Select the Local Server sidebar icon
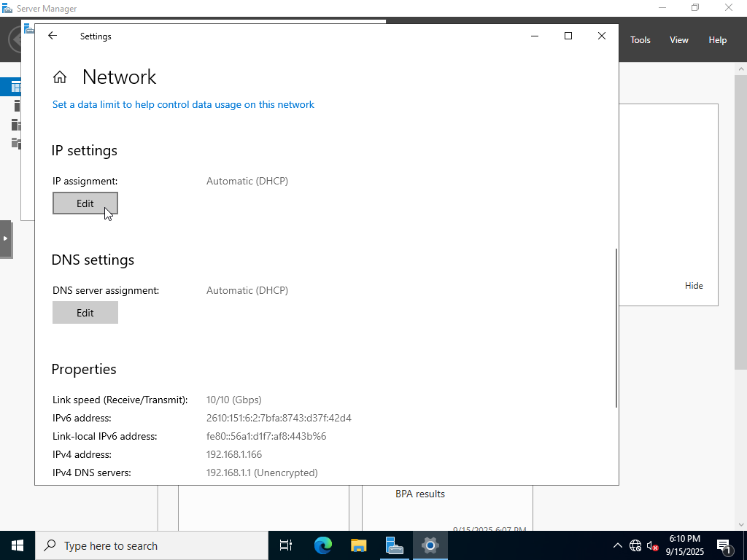 [x=16, y=106]
